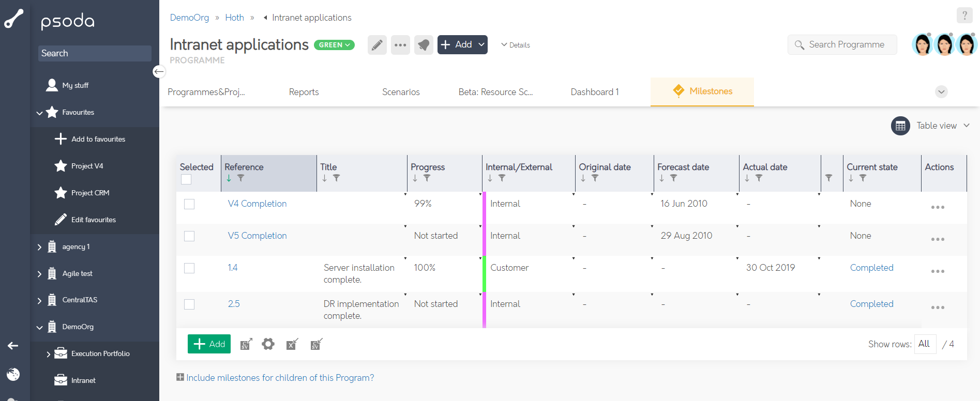Sort by Forecast date using its arrow icon
The width and height of the screenshot is (980, 401).
661,178
